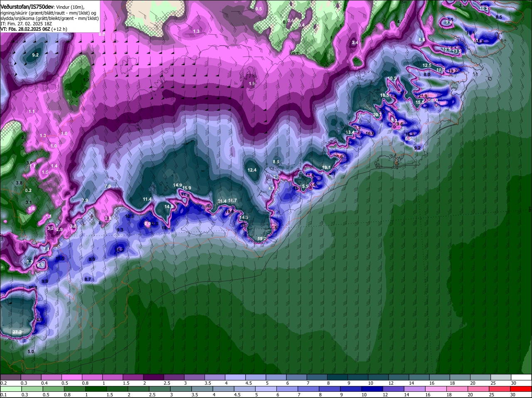Click the 5.0 value on the map
This screenshot has width=532, height=398.
tap(31, 351)
